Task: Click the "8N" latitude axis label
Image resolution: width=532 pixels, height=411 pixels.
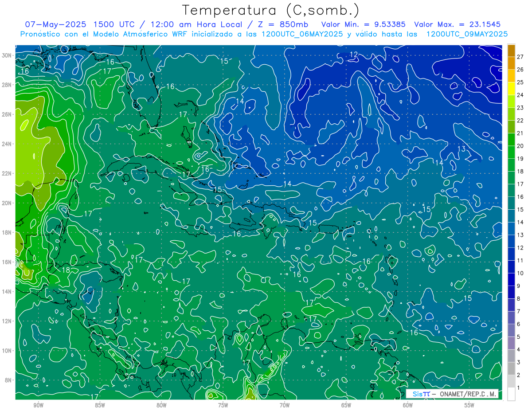Action: (x=8, y=380)
